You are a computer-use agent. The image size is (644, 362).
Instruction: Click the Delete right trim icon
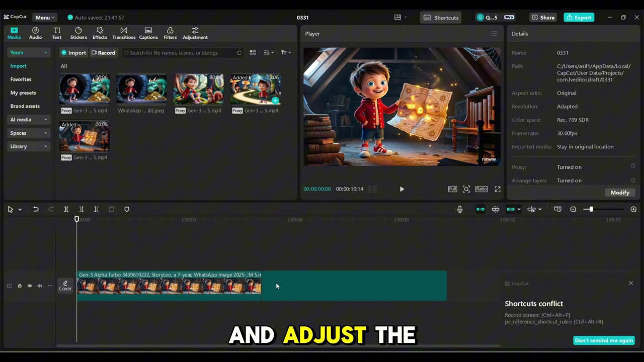coord(96,209)
